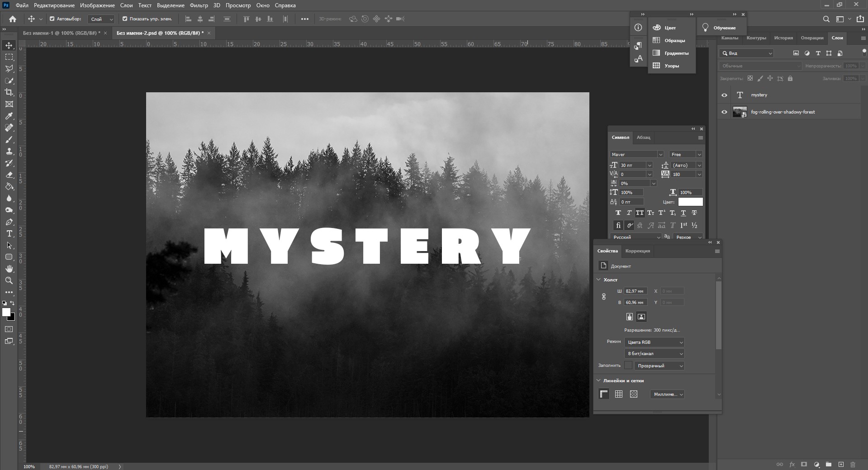Click the white text color swatch
Screen dimensions: 868x470
point(690,202)
